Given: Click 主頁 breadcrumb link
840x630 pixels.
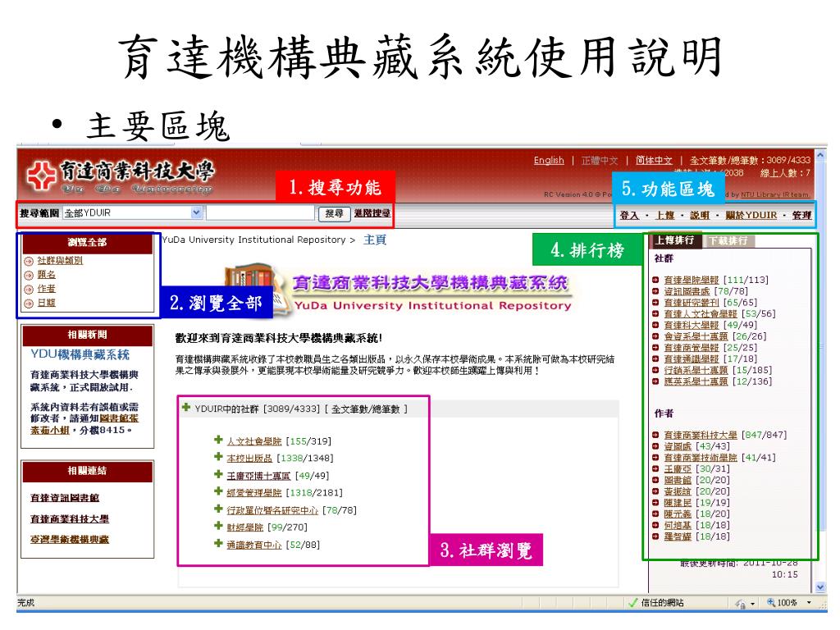Looking at the screenshot, I should point(374,240).
